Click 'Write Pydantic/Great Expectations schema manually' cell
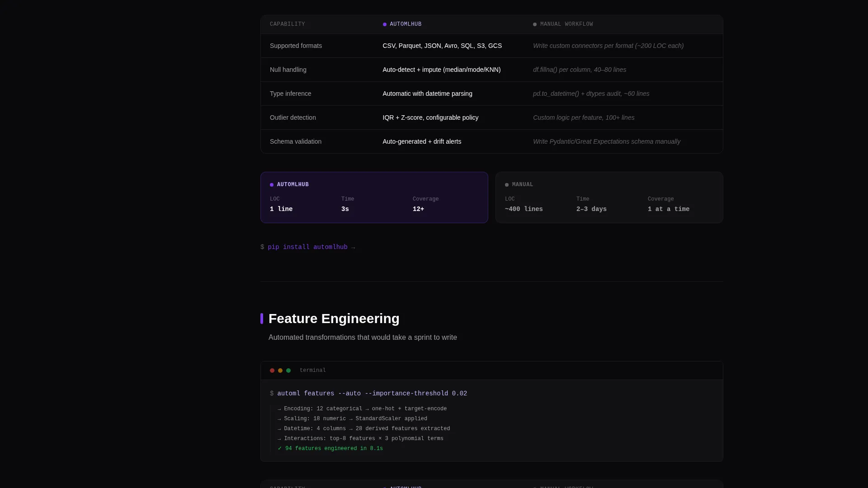Image resolution: width=868 pixels, height=488 pixels. pyautogui.click(x=607, y=141)
